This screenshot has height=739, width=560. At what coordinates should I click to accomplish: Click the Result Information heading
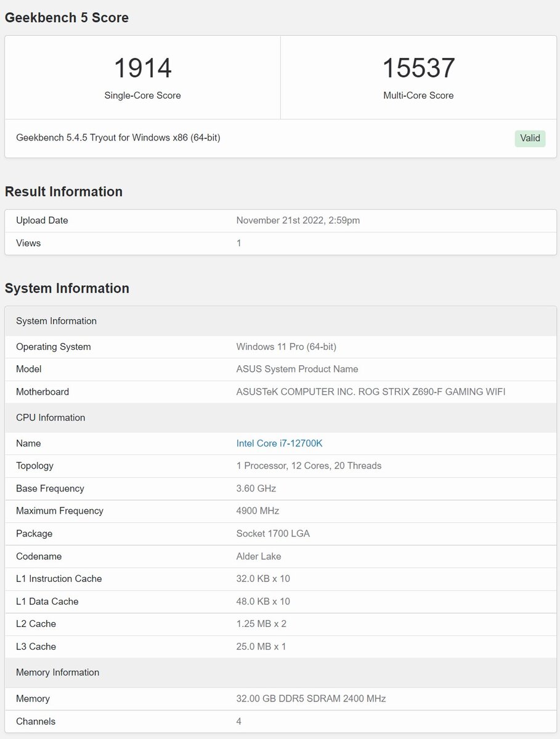(x=63, y=192)
